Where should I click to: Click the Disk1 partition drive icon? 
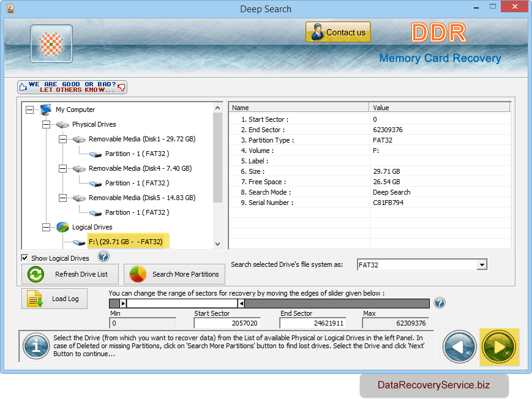pyautogui.click(x=96, y=155)
